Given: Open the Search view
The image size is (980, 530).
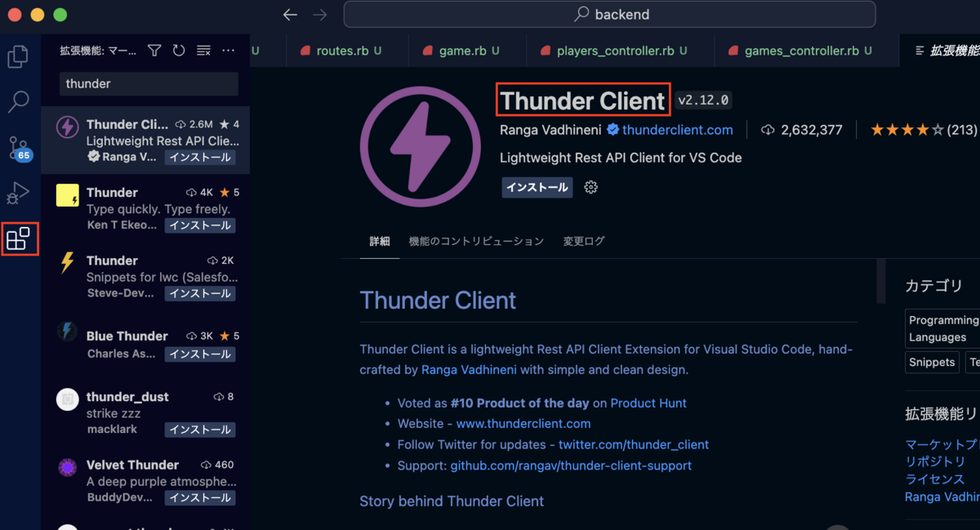Looking at the screenshot, I should (20, 101).
